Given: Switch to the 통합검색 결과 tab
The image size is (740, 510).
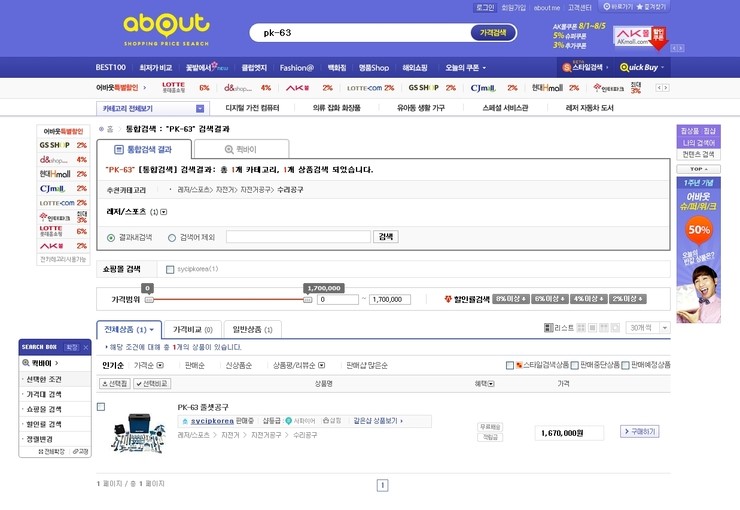Looking at the screenshot, I should coord(144,150).
